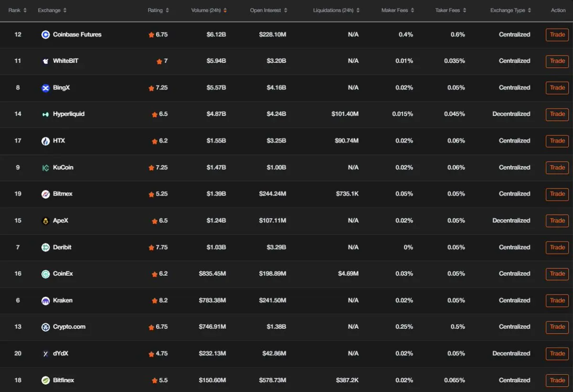This screenshot has height=392, width=573.
Task: Click the $735.1K liquidations value
Action: [347, 194]
